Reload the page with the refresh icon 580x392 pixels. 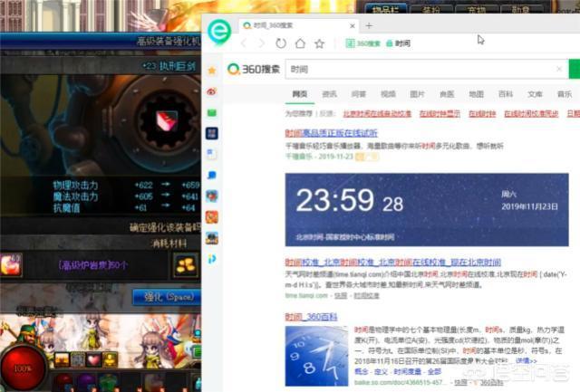point(281,43)
